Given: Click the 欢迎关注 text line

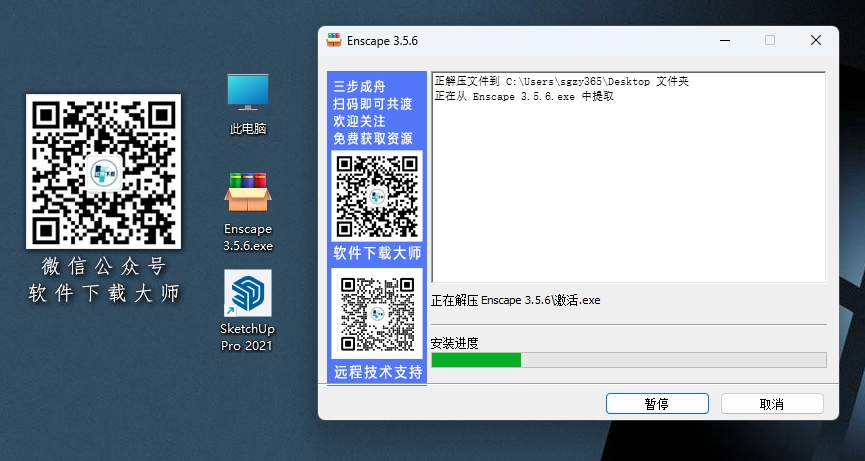Looking at the screenshot, I should click(359, 121).
